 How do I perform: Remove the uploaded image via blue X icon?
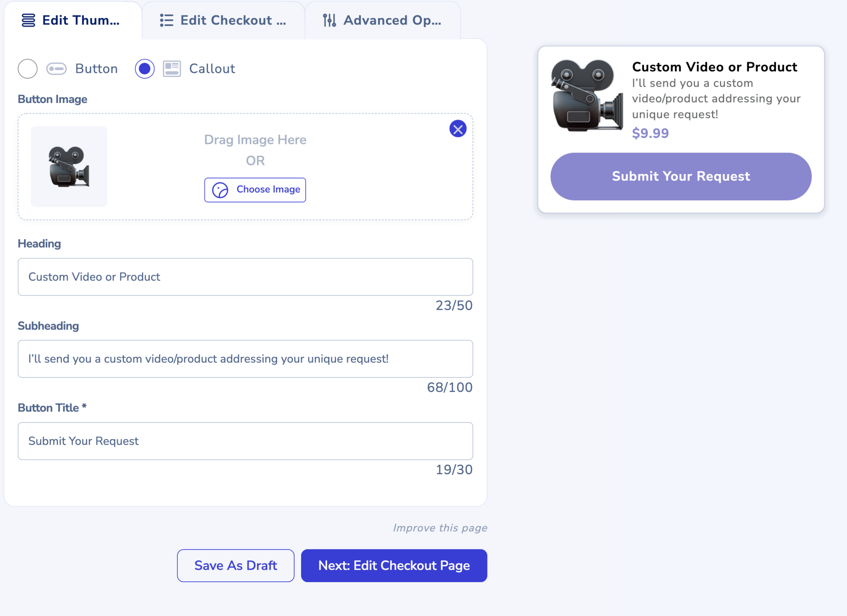(458, 129)
